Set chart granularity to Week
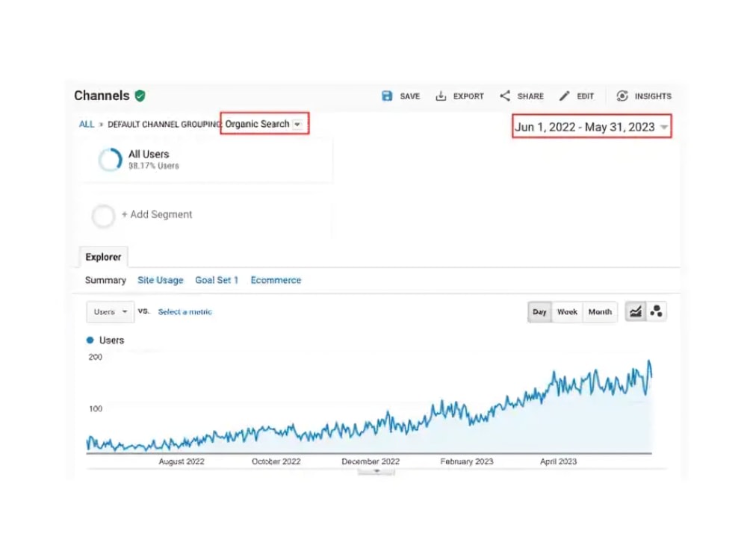Image resolution: width=747 pixels, height=560 pixels. (x=567, y=312)
